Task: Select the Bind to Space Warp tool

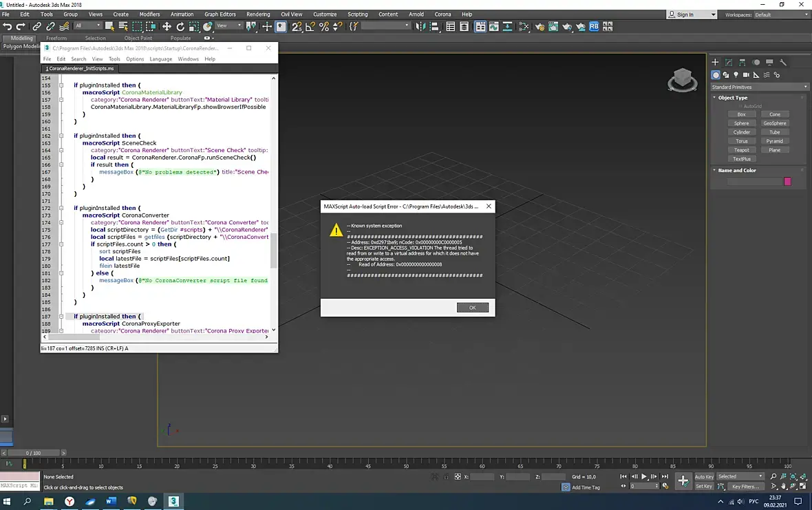Action: coord(64,26)
